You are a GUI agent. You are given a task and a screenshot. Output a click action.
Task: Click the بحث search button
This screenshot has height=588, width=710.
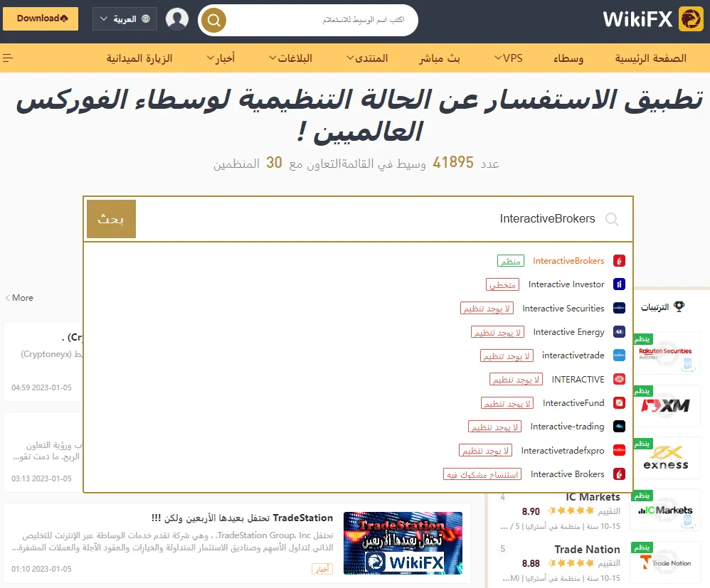pyautogui.click(x=112, y=219)
